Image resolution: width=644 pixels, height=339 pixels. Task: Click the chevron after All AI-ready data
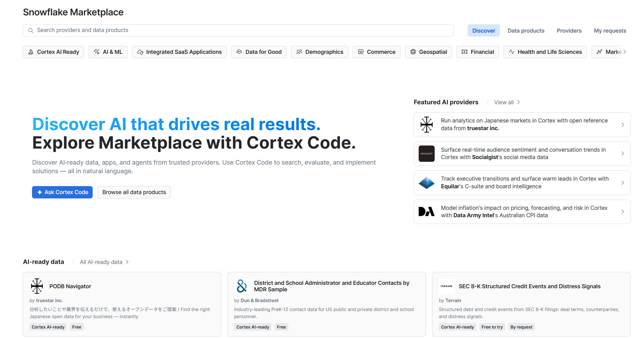127,262
